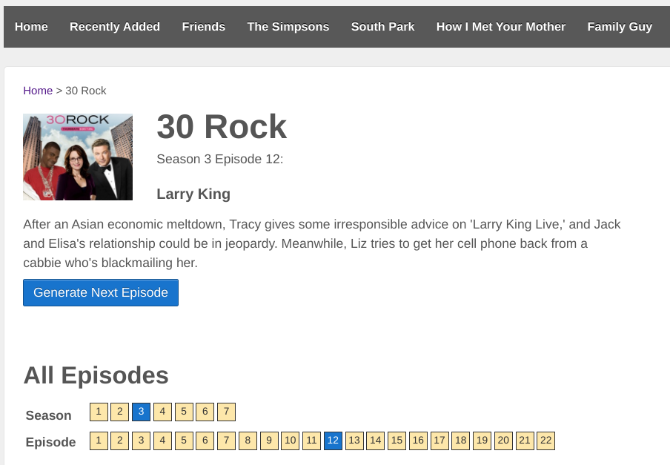Image resolution: width=670 pixels, height=465 pixels.
Task: Click the Home breadcrumb link
Action: click(x=38, y=91)
